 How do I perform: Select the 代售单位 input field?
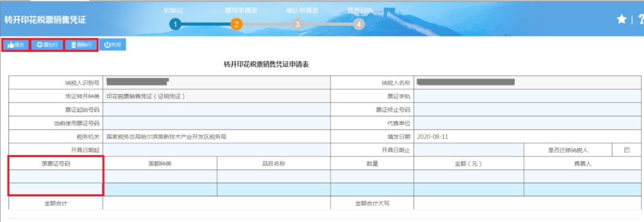click(x=528, y=124)
